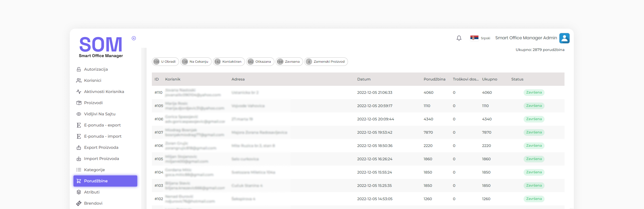
Task: Open notifications bell
Action: (459, 38)
